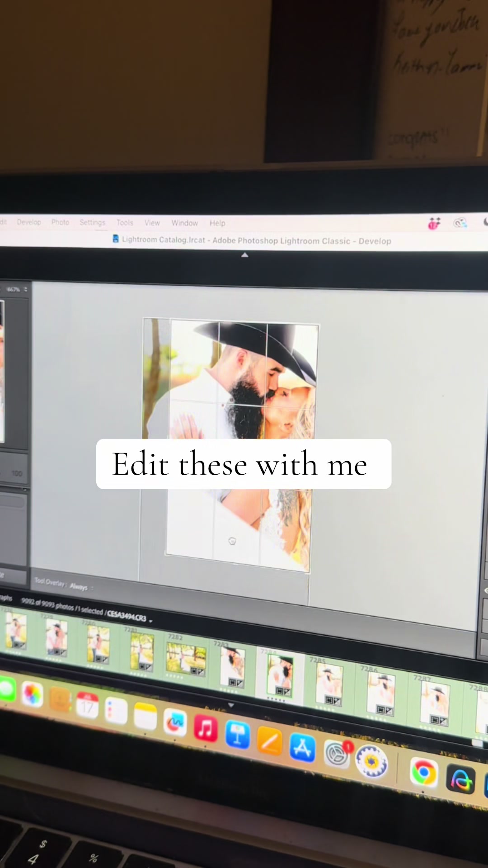Open the Settings menu

(x=92, y=222)
